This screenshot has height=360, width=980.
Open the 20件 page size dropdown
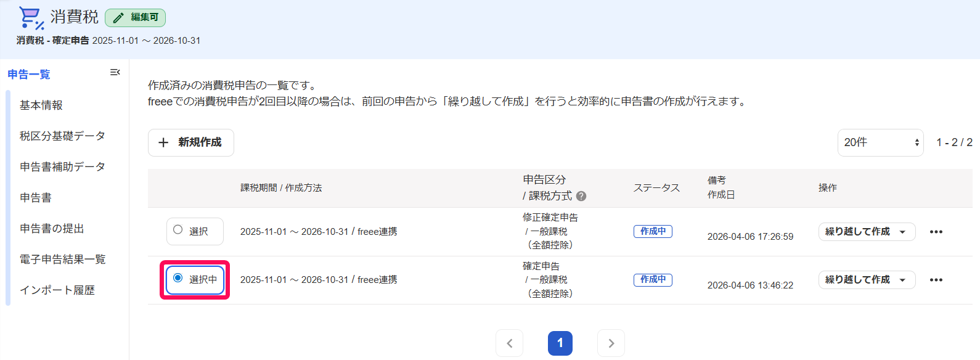pos(880,142)
